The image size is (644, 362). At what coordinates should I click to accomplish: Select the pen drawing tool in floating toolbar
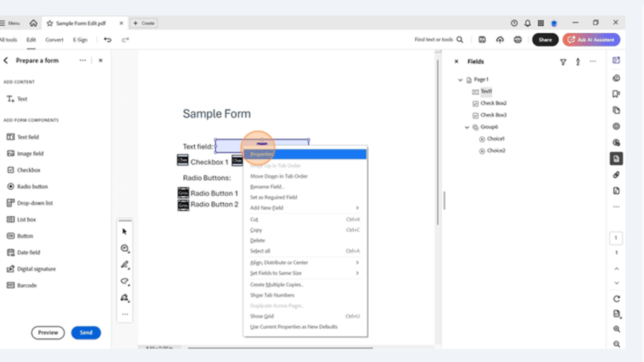coord(124,264)
